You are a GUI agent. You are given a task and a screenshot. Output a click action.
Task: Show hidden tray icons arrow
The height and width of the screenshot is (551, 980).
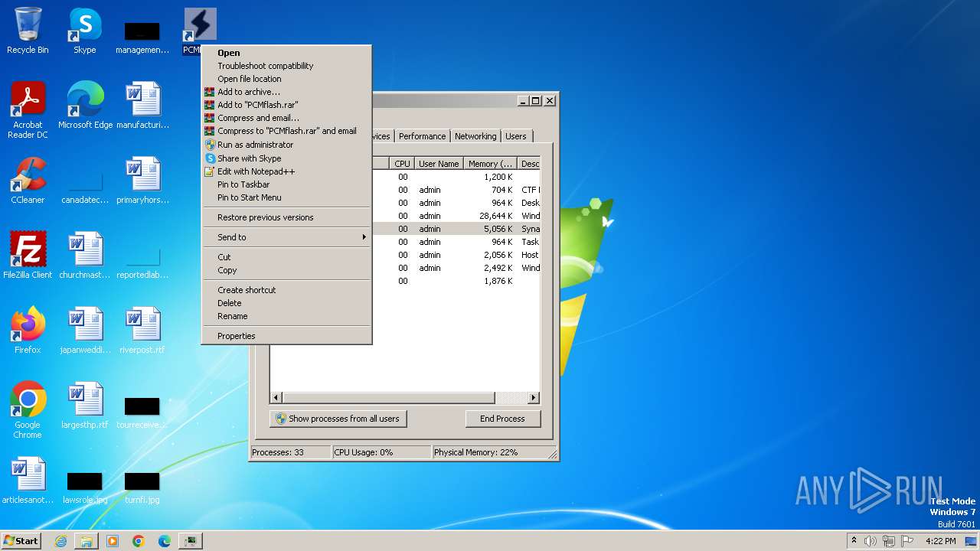tap(854, 541)
